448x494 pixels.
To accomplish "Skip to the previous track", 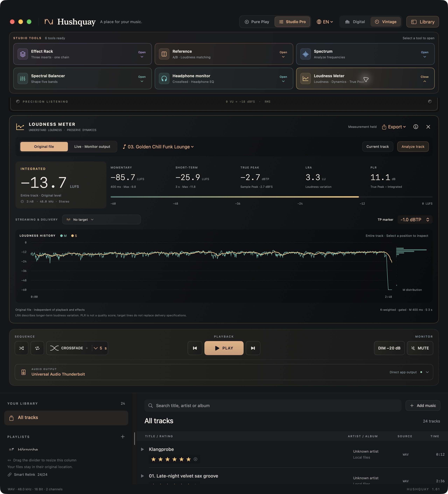I will pyautogui.click(x=195, y=348).
